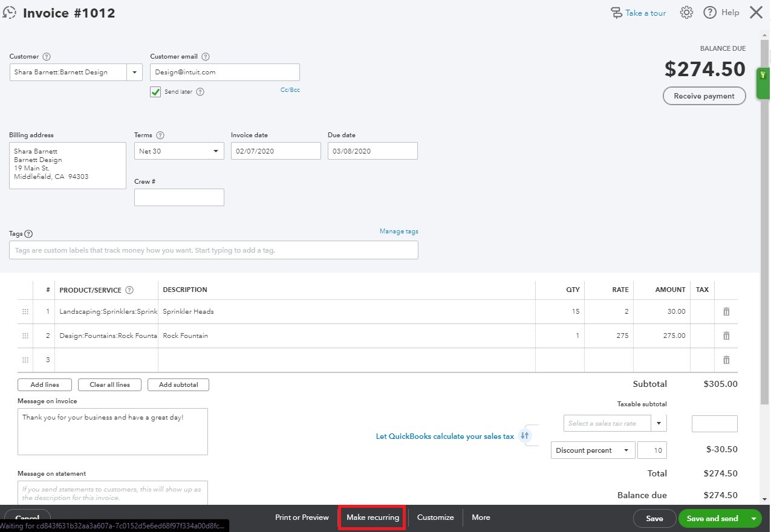Open the Terms Net 30 dropdown
This screenshot has width=771, height=532.
click(215, 151)
